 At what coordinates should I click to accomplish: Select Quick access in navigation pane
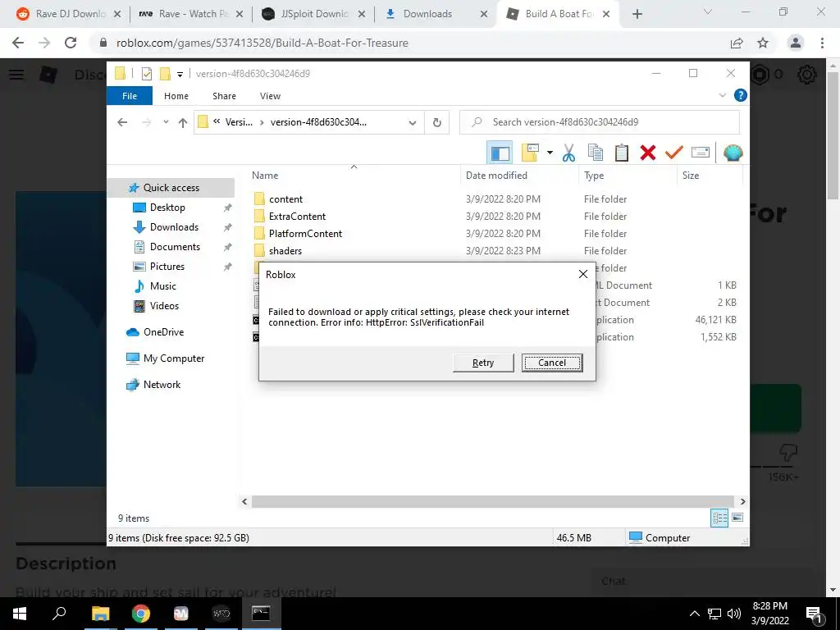point(171,188)
